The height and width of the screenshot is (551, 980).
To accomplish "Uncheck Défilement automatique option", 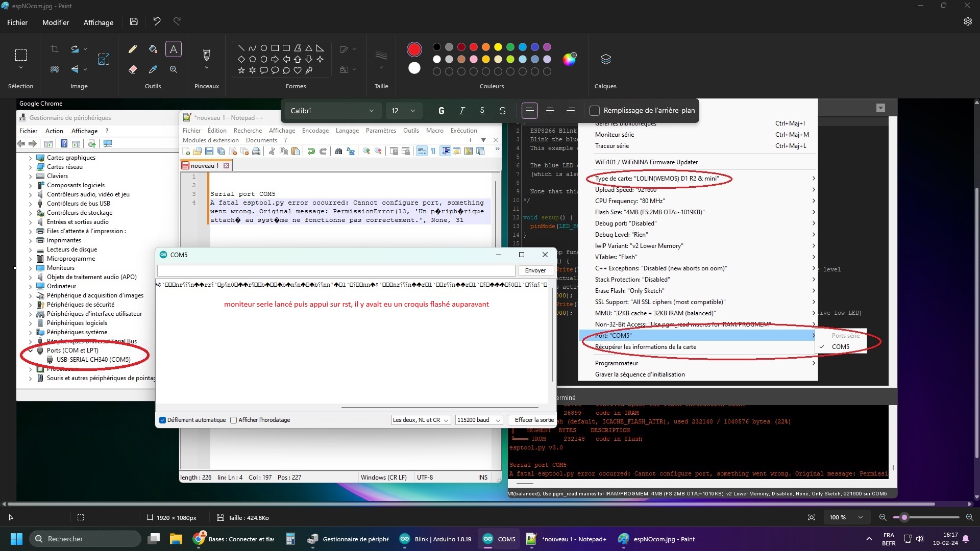I will [162, 420].
